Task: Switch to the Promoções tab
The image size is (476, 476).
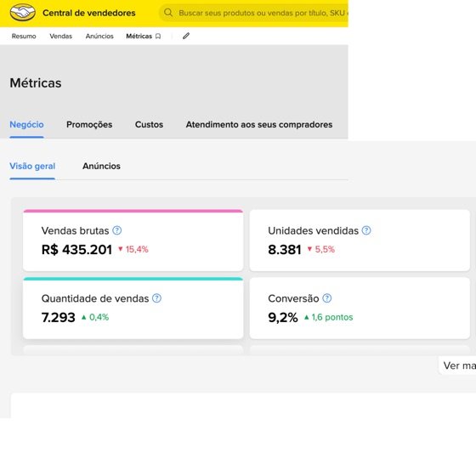Action: point(89,124)
